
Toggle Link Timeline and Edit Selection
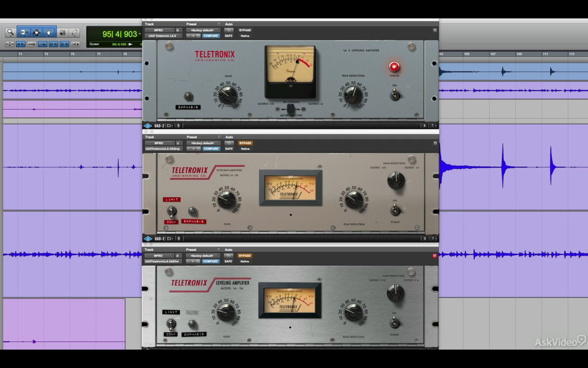pyautogui.click(x=54, y=44)
